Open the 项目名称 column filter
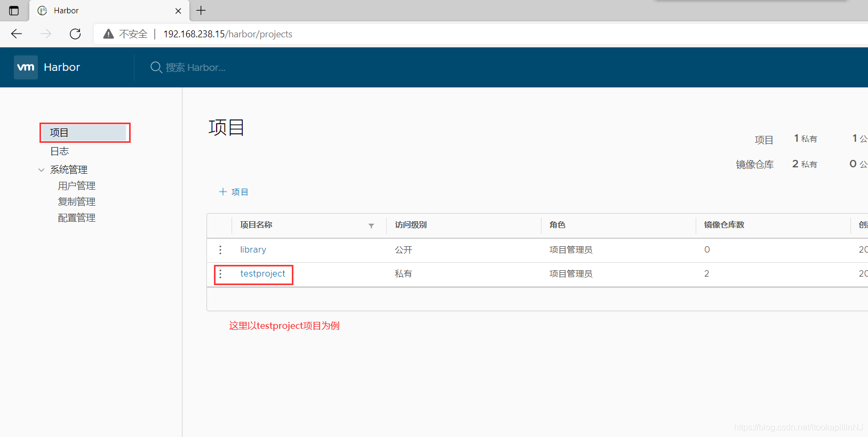 pyautogui.click(x=371, y=226)
